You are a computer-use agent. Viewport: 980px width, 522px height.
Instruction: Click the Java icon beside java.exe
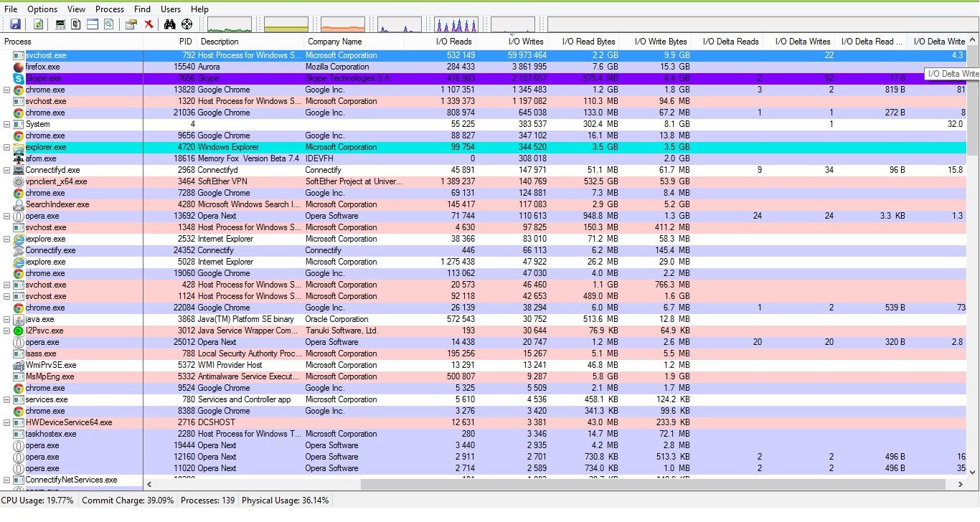click(19, 319)
